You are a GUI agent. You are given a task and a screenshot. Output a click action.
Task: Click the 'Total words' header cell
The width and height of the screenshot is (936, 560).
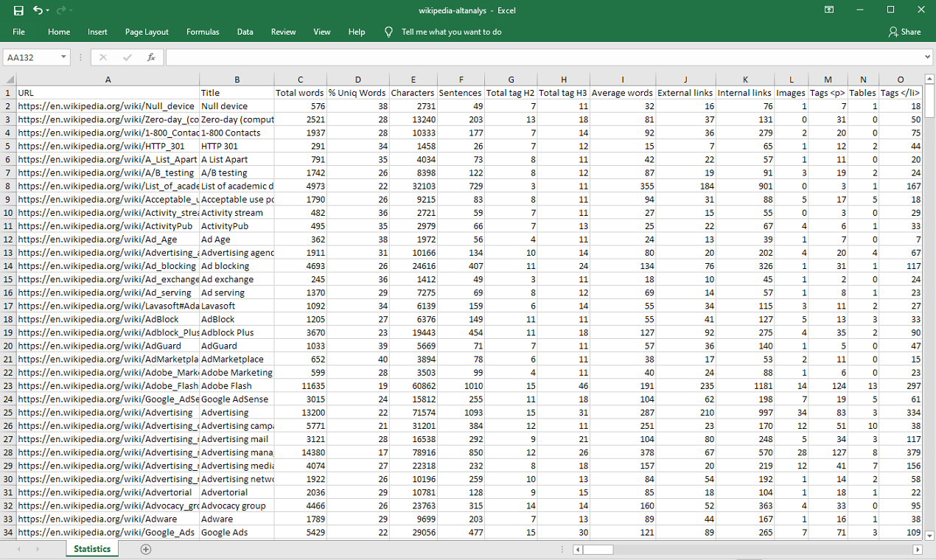tap(300, 93)
